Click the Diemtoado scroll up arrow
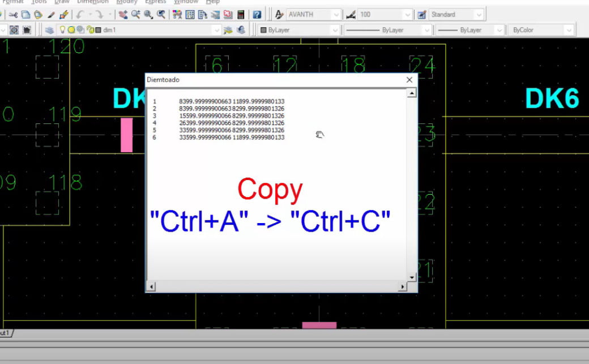The image size is (589, 364). [x=412, y=93]
